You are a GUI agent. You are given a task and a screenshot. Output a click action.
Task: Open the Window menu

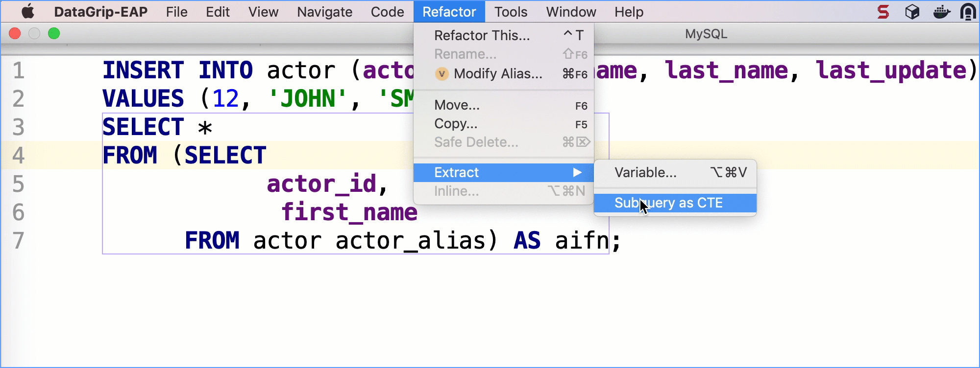571,12
